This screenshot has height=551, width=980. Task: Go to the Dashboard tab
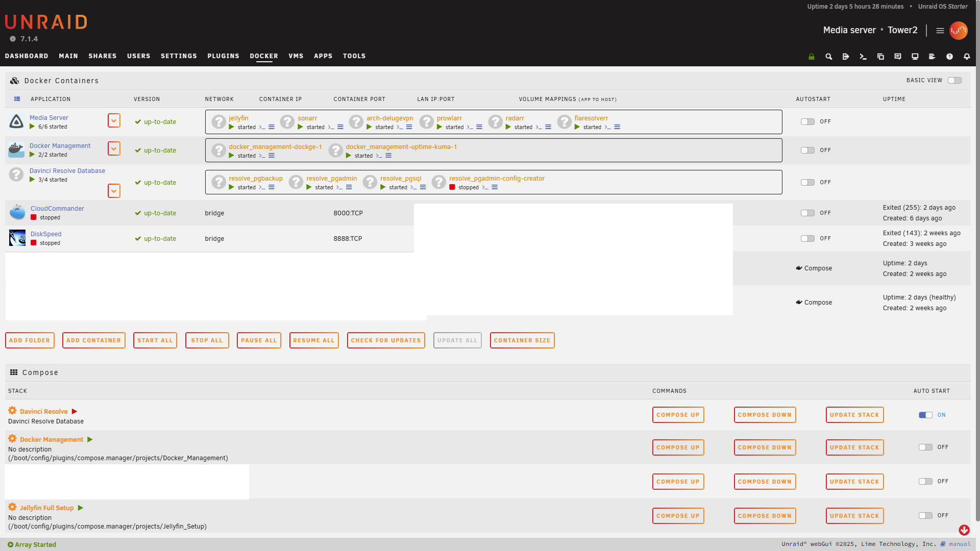click(27, 56)
